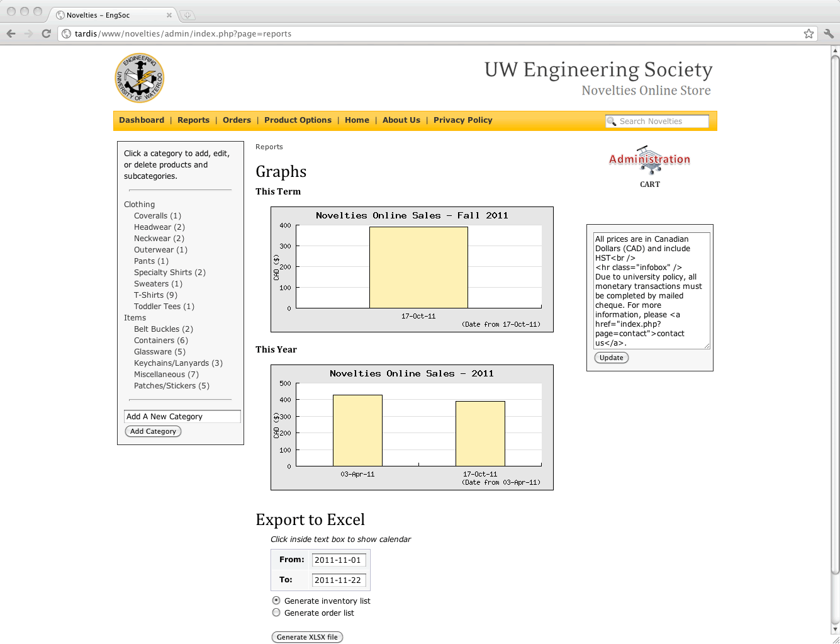Click the Reports breadcrumb text
Screen dimensions: 840x644
click(269, 147)
